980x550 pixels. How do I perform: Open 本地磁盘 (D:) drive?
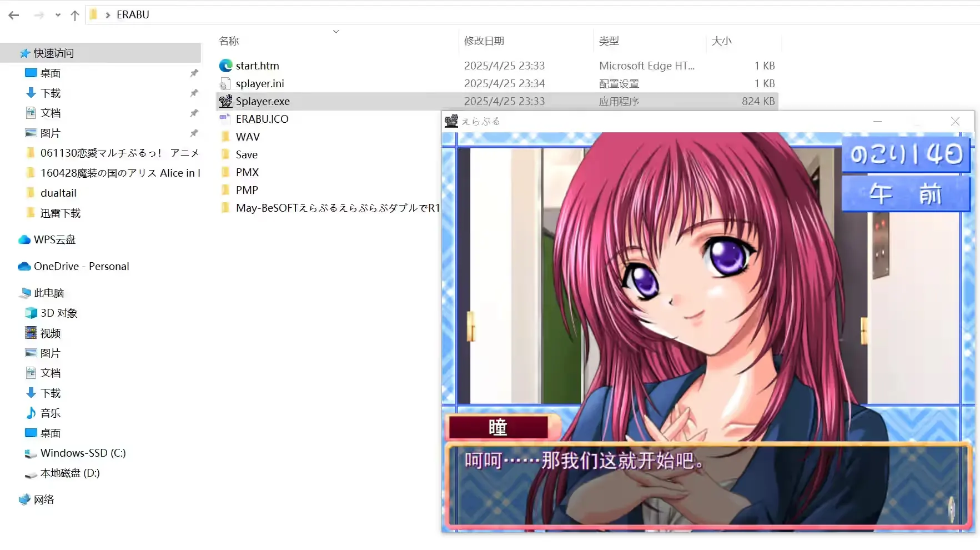tap(70, 473)
